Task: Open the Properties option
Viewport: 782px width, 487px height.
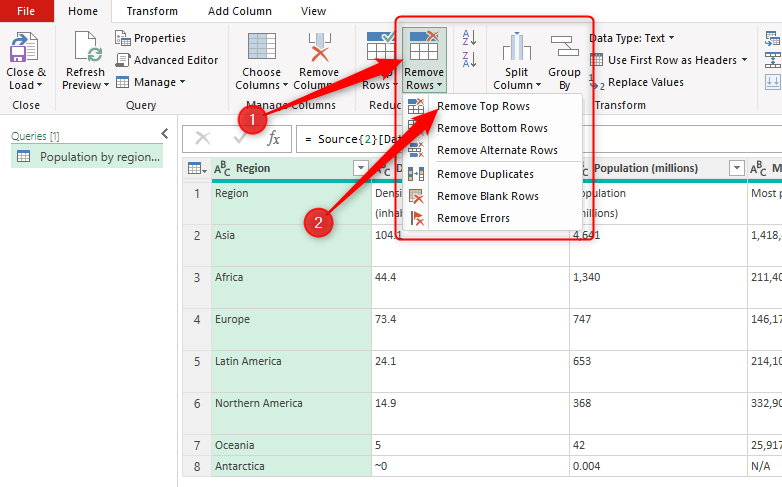Action: (150, 38)
